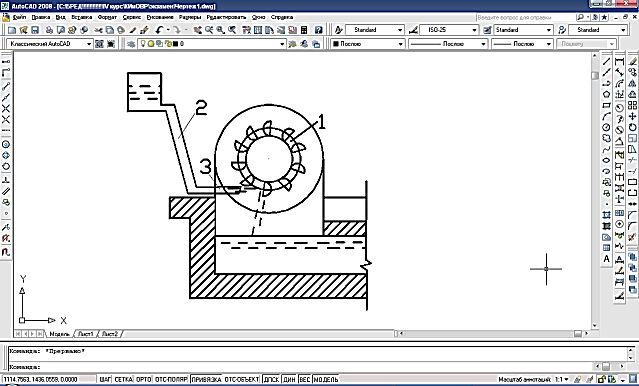Switch to the Модель tab
This screenshot has width=639, height=386.
(x=59, y=334)
